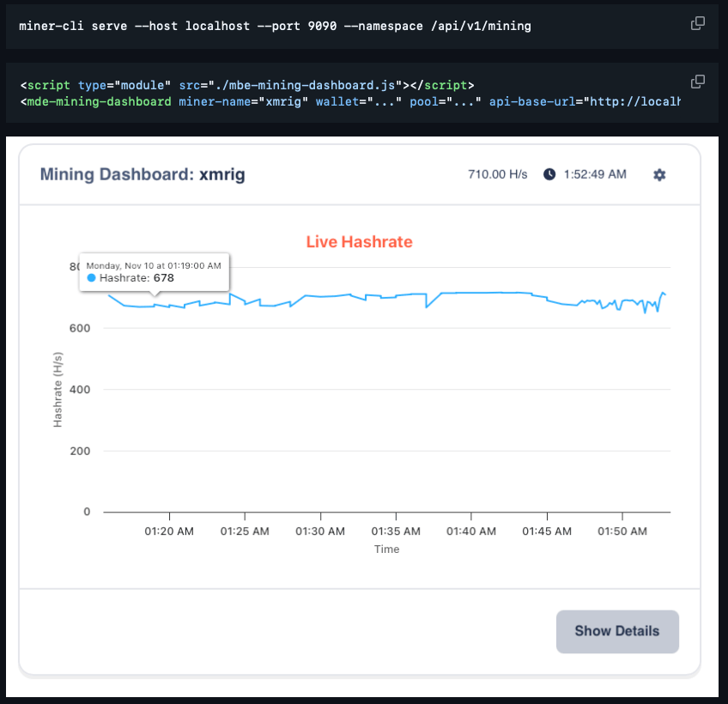
Task: Click the 01:40 AM time axis label
Action: pos(471,531)
